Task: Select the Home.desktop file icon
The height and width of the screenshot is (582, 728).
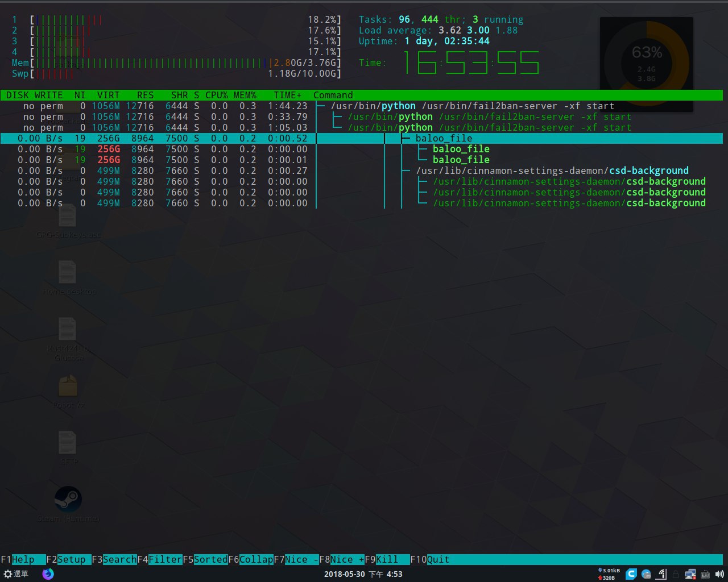Action: [x=68, y=273]
